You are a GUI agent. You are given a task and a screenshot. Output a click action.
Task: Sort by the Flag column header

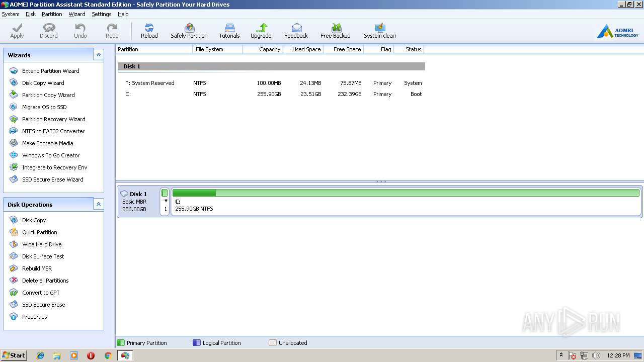tap(378, 49)
